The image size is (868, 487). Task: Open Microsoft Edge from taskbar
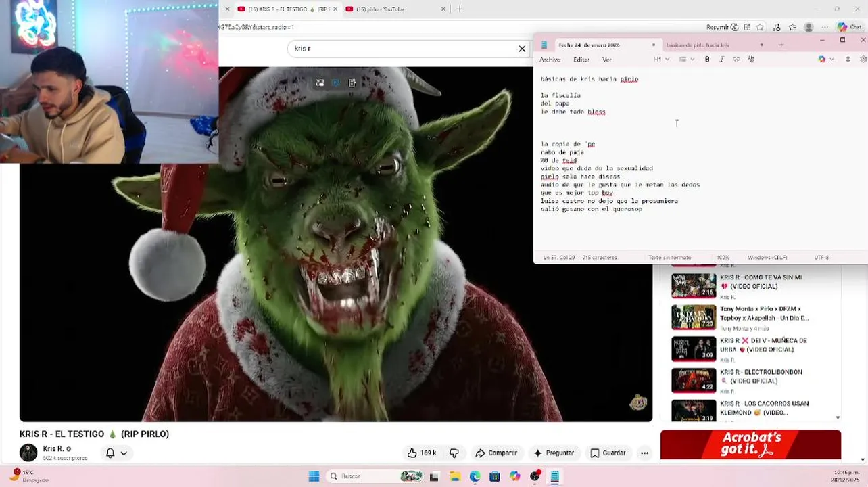(x=475, y=476)
